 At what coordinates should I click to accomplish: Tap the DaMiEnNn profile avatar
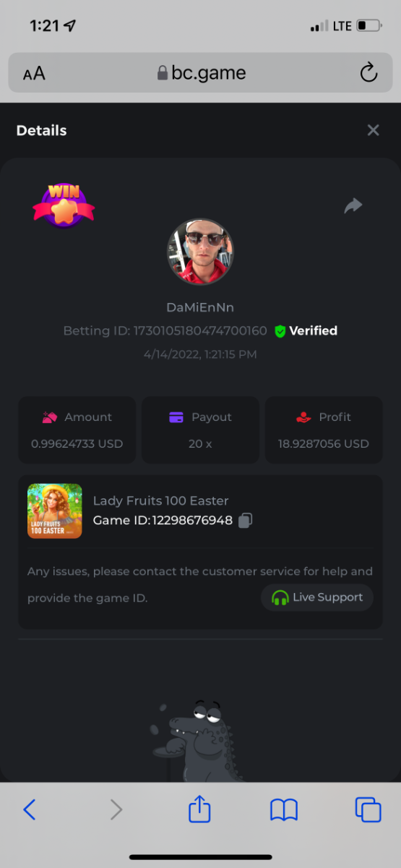(200, 252)
